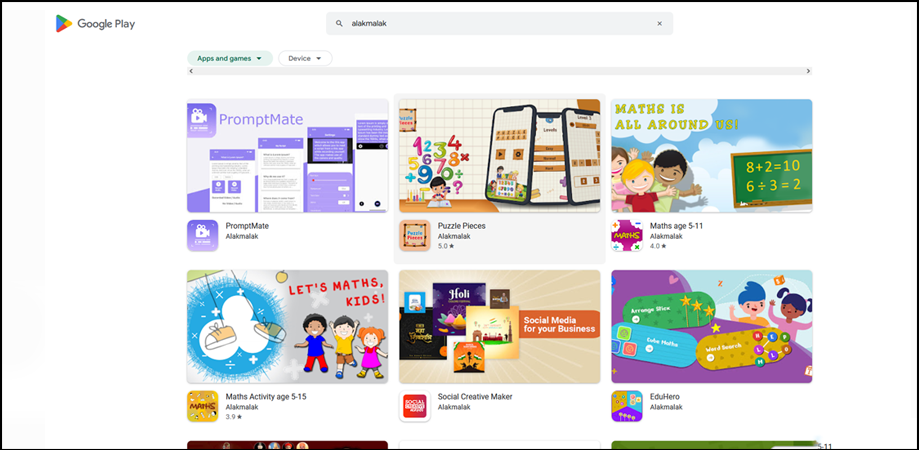Viewport: 920px width, 450px height.
Task: Click the Puzzle Pieces app icon
Action: click(415, 236)
